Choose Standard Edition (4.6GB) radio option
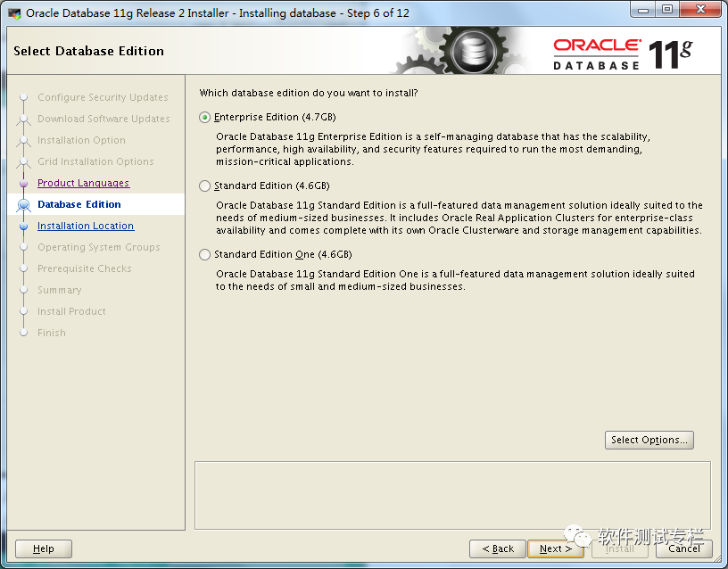The width and height of the screenshot is (728, 569). (205, 186)
